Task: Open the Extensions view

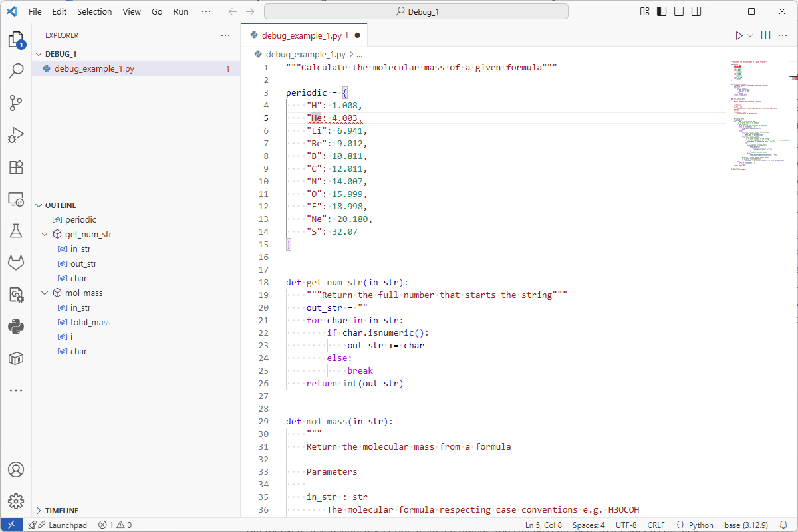Action: pyautogui.click(x=16, y=166)
